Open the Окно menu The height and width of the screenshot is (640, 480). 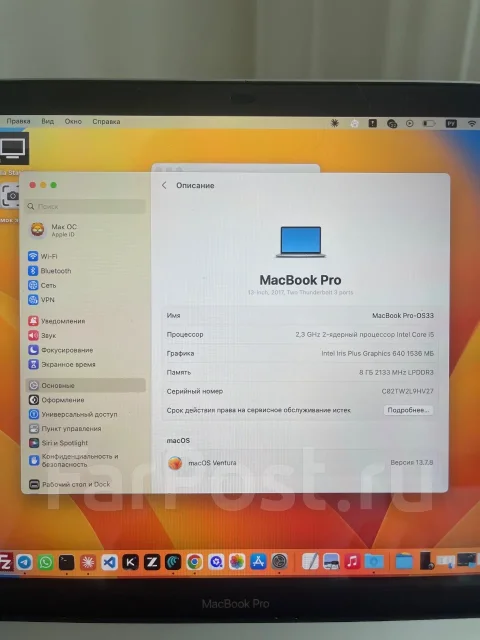pyautogui.click(x=73, y=121)
